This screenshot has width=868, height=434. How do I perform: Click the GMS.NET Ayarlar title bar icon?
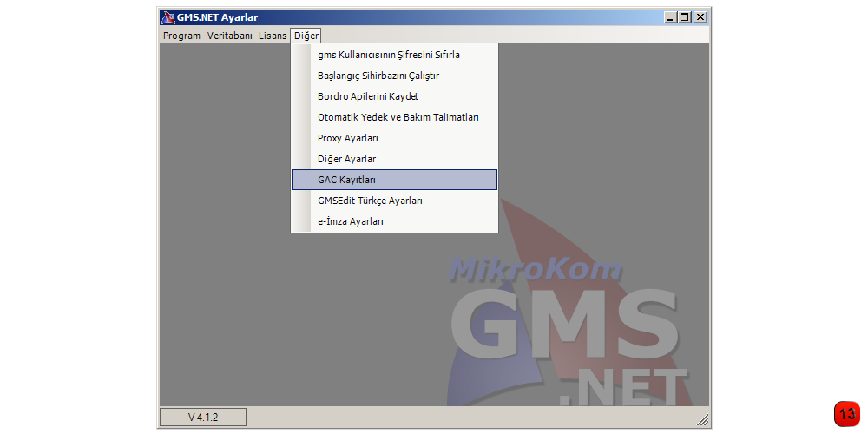click(x=168, y=17)
